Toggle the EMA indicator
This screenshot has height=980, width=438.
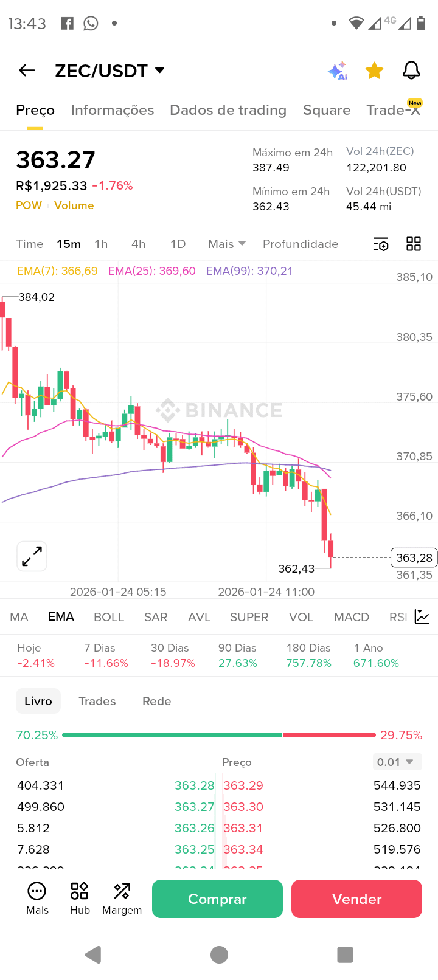pyautogui.click(x=61, y=616)
